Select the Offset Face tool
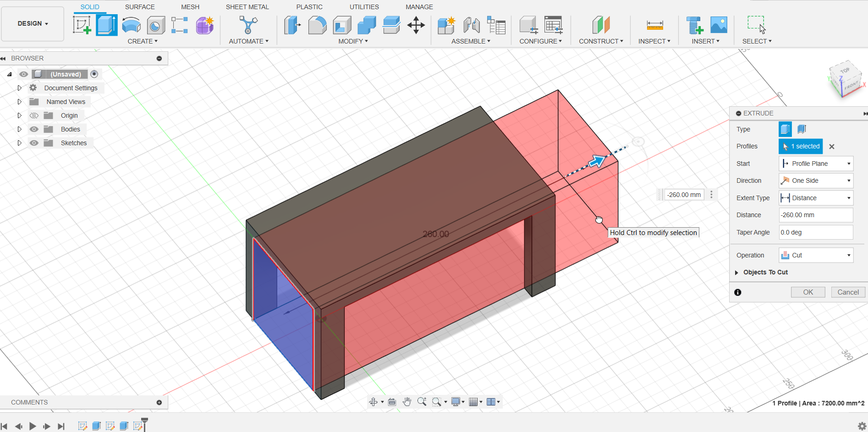 tap(391, 25)
